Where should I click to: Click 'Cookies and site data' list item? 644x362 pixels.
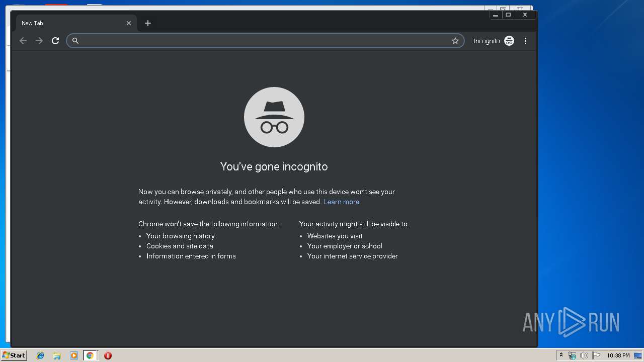180,246
